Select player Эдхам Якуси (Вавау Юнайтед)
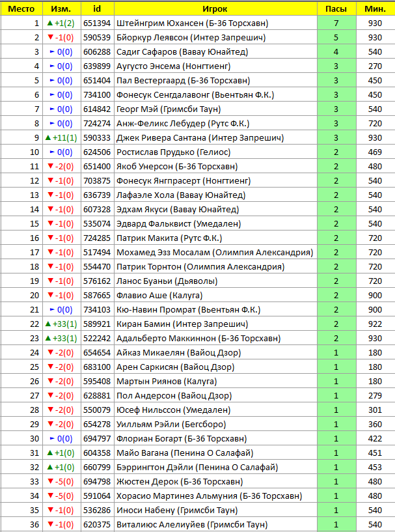The height and width of the screenshot is (532, 395). point(178,209)
